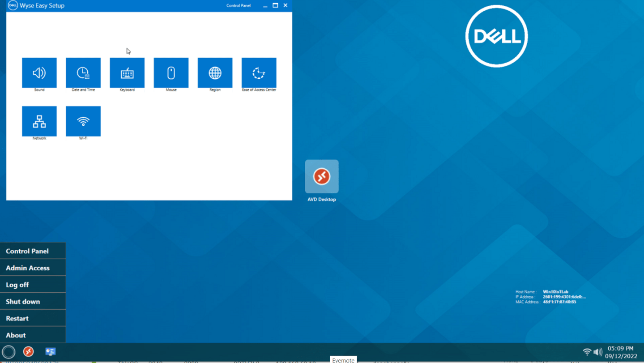Select Shut down menu entry
This screenshot has width=644, height=363.
(x=33, y=301)
